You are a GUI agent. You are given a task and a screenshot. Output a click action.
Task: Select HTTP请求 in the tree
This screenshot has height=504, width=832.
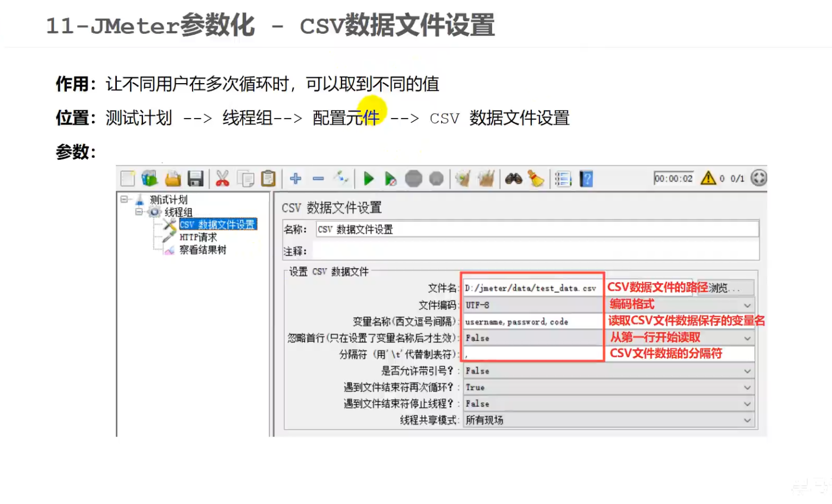[198, 237]
